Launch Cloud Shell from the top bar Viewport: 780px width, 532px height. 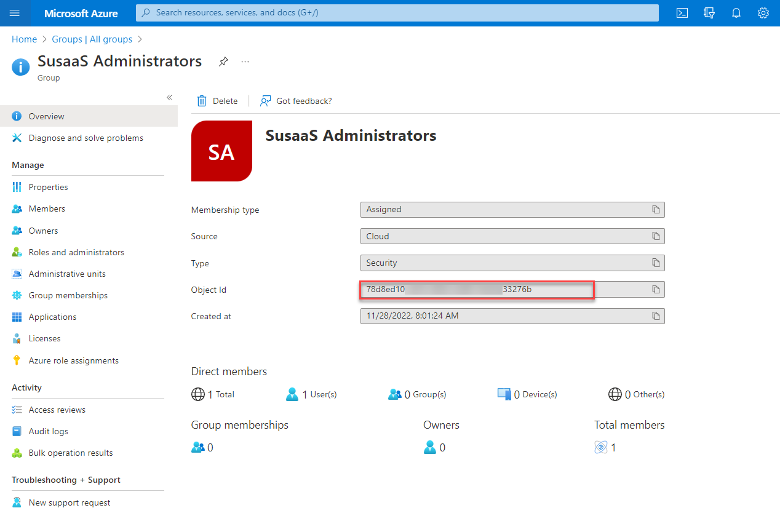coord(682,13)
